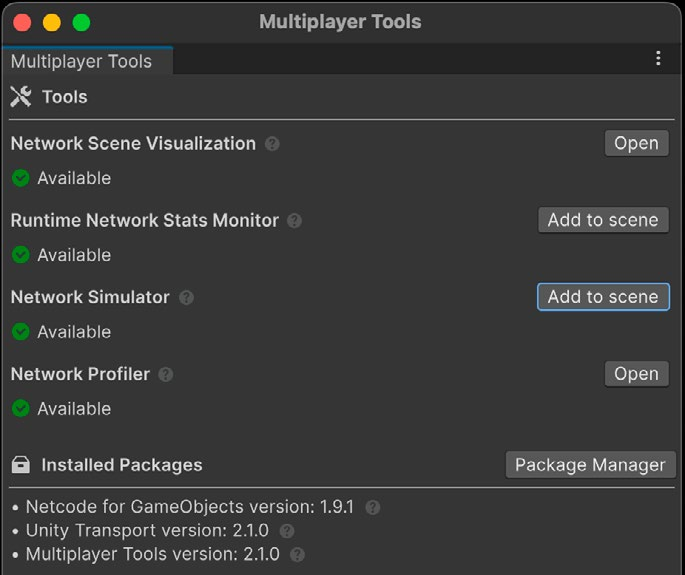Viewport: 685px width, 575px height.
Task: Open the three-dot window options menu
Action: [658, 59]
